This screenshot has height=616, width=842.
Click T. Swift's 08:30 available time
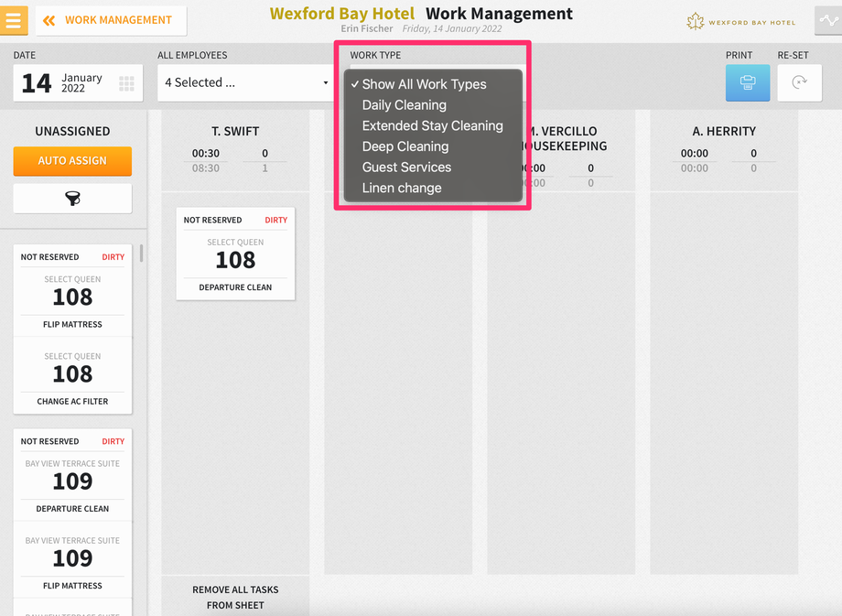tap(206, 168)
